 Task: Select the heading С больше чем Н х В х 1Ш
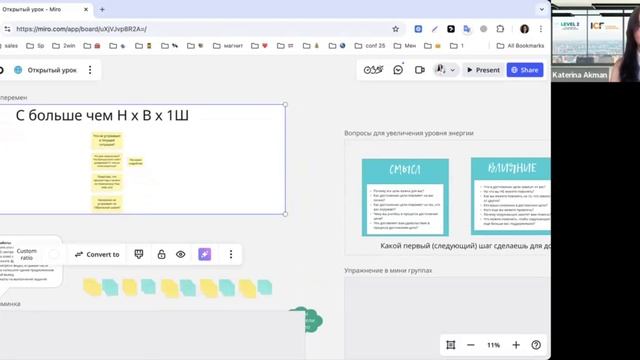pos(102,116)
